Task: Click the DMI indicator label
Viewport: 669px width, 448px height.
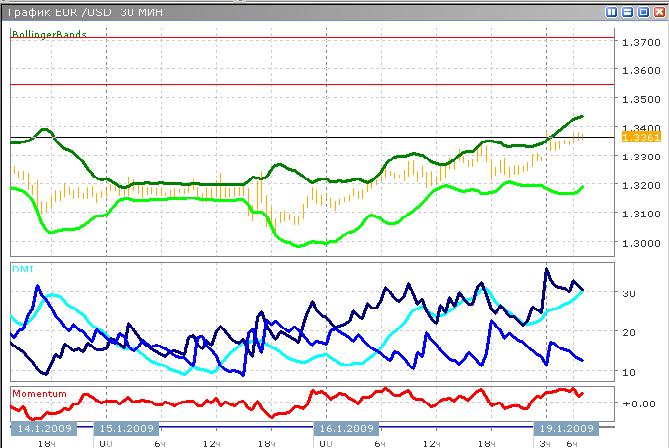Action: [x=23, y=269]
